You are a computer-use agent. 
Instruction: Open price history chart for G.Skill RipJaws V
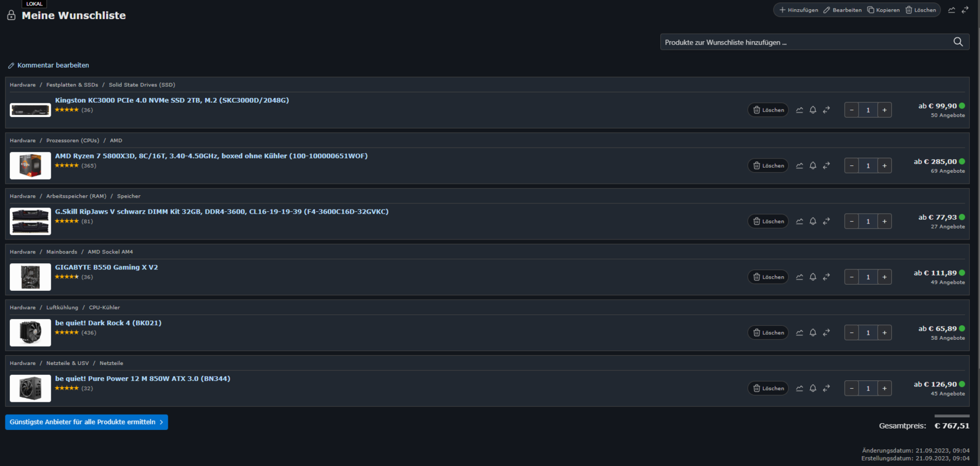point(799,222)
